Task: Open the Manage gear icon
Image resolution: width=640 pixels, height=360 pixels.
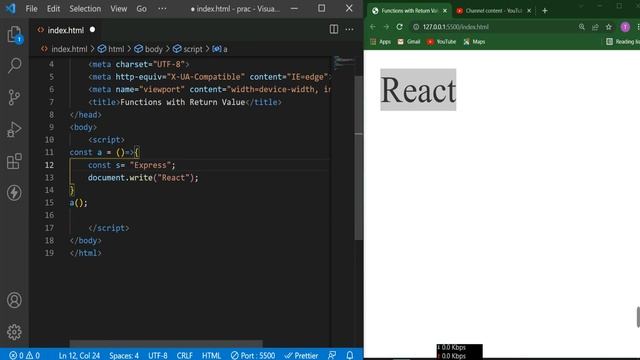Action: click(14, 332)
